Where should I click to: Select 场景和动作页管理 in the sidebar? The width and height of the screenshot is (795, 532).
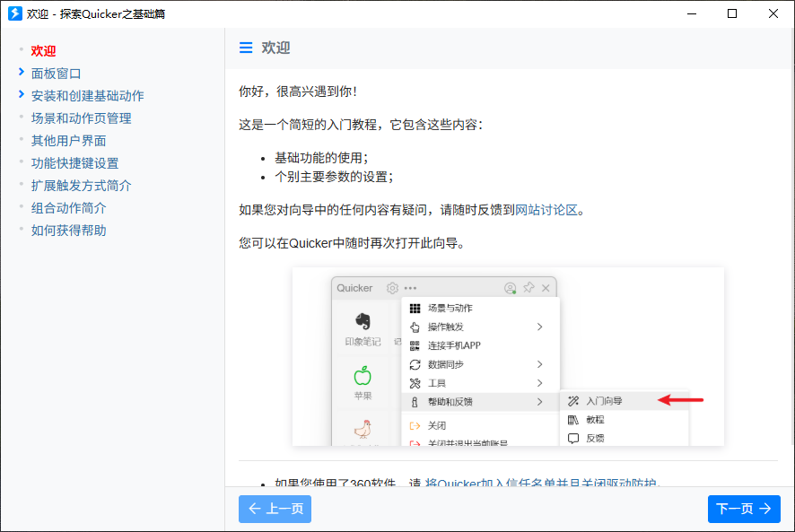click(x=81, y=118)
